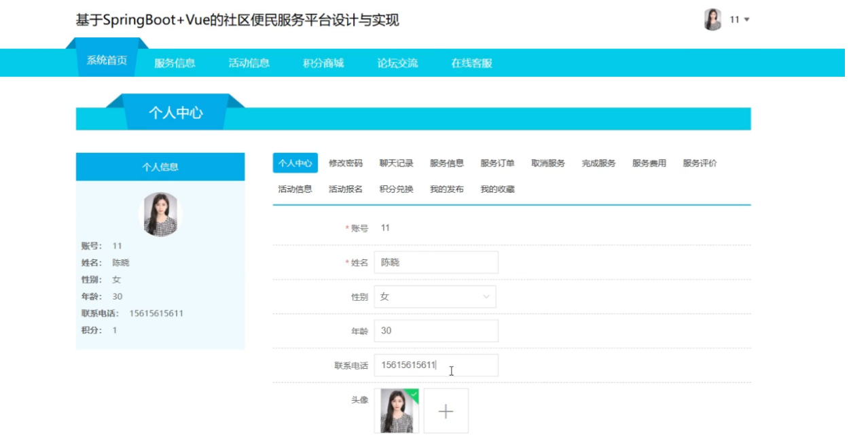Open 论坛交流 in the navigation bar
The height and width of the screenshot is (436, 868).
click(397, 63)
